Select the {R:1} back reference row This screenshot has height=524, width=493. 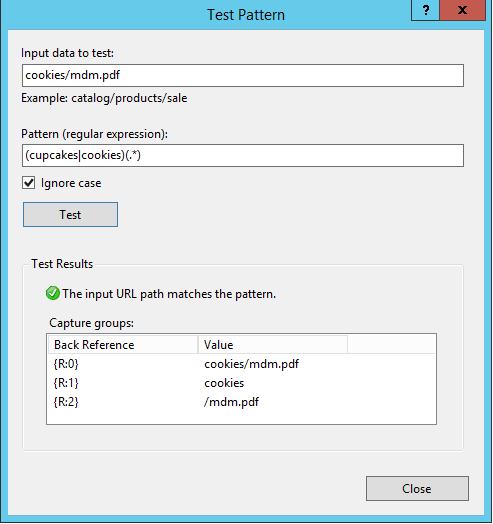point(241,383)
